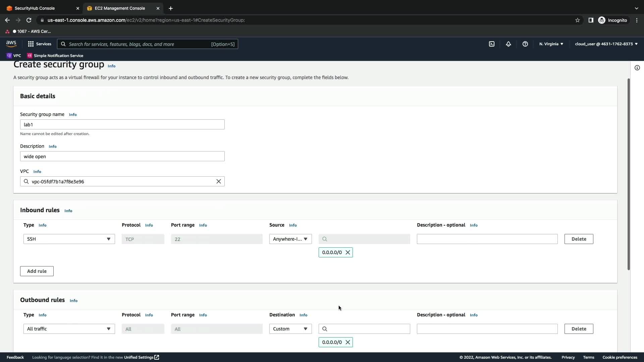
Task: Open the Services grid menu
Action: click(40, 44)
